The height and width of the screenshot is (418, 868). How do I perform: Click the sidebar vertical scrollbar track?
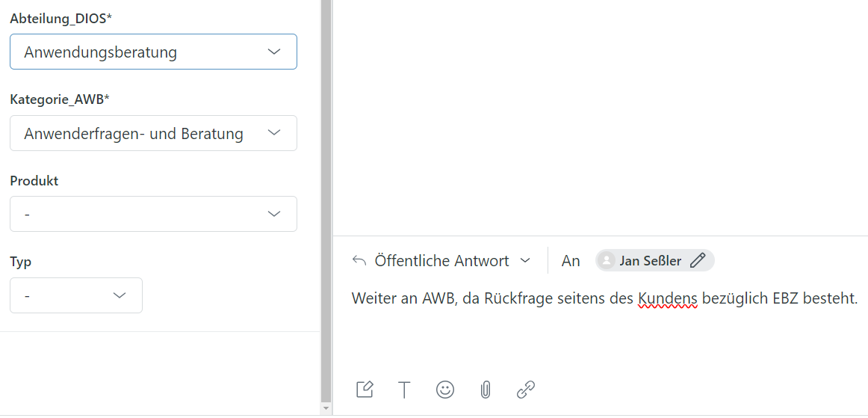pyautogui.click(x=325, y=202)
